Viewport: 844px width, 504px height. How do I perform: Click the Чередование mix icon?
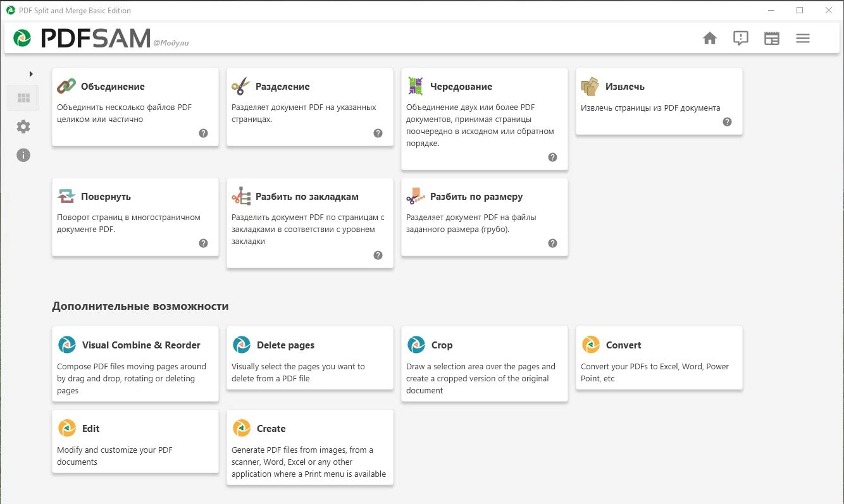416,87
